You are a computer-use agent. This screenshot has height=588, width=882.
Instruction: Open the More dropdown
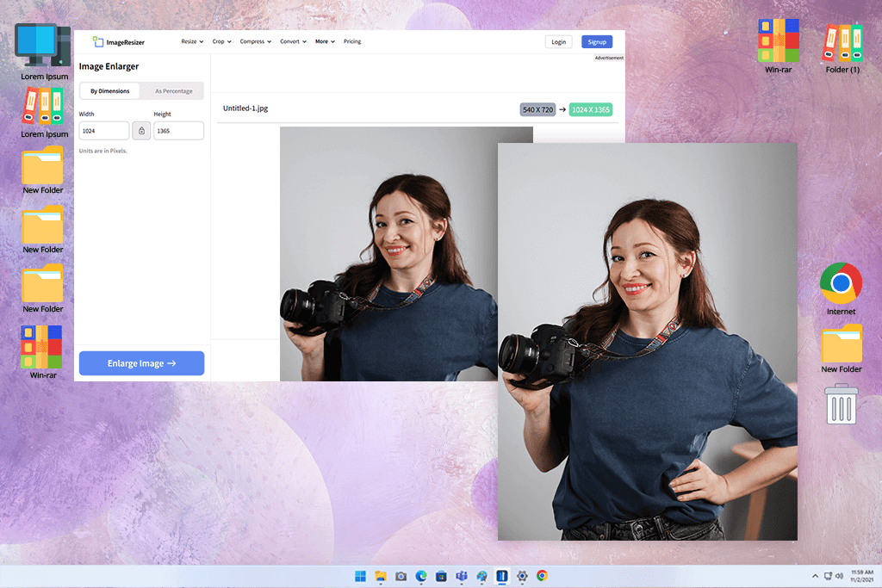[325, 41]
